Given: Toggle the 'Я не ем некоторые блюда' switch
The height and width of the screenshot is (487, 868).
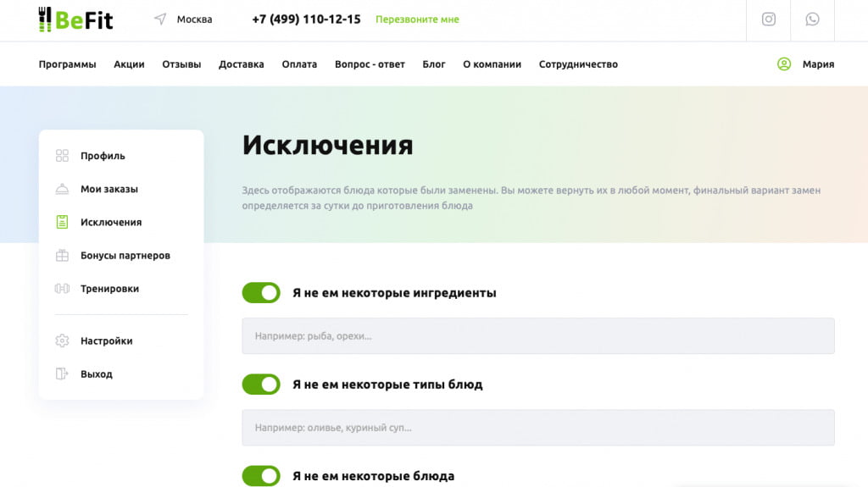Looking at the screenshot, I should click(x=261, y=476).
